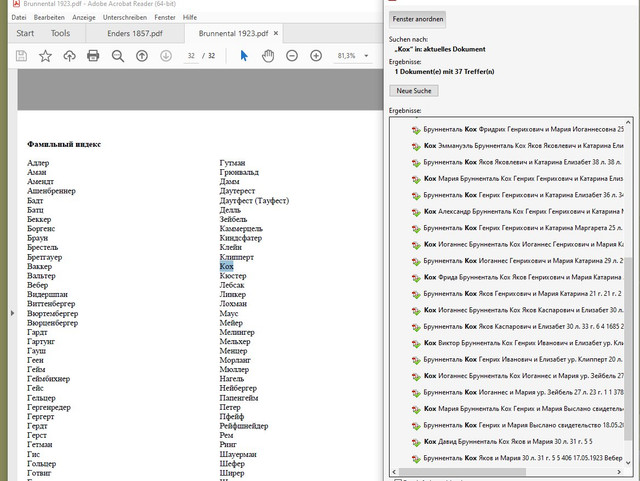Click the Neue Suche button

click(x=414, y=91)
